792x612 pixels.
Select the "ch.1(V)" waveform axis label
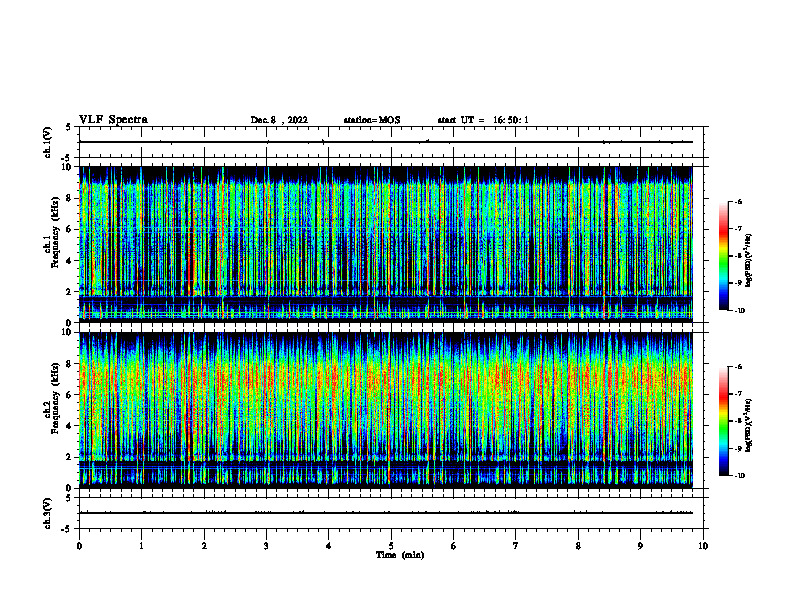pos(48,142)
